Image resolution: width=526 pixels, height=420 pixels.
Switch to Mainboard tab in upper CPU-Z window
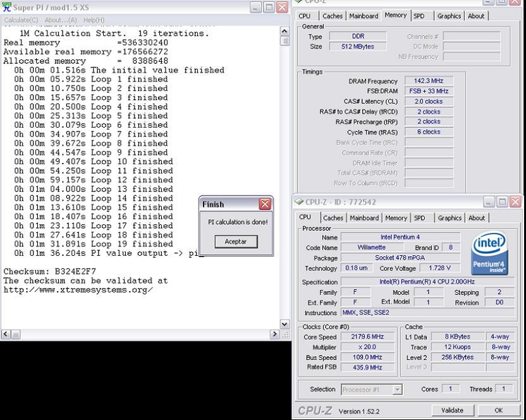[x=364, y=16]
